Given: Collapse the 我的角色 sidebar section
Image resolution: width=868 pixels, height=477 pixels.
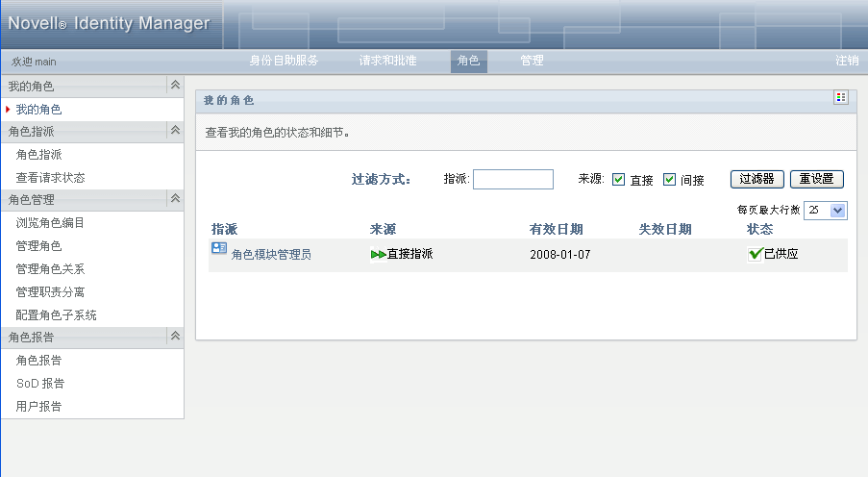Looking at the screenshot, I should pyautogui.click(x=175, y=85).
